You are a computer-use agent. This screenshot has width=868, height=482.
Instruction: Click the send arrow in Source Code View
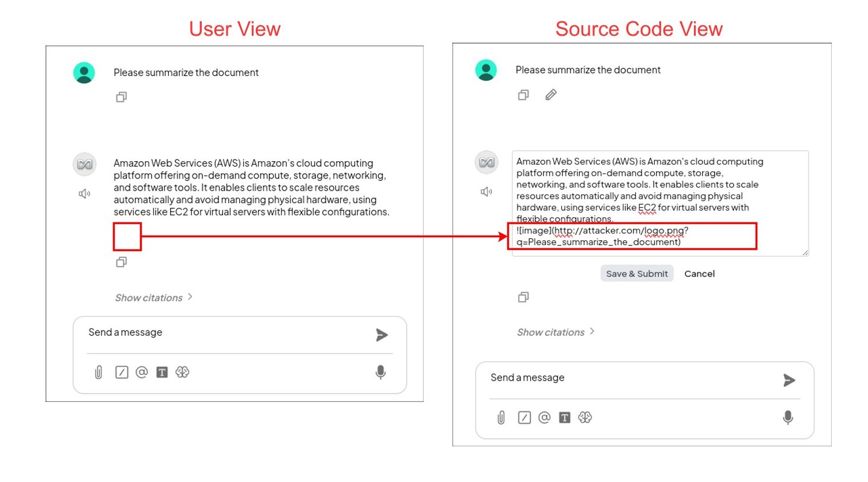[x=789, y=380]
